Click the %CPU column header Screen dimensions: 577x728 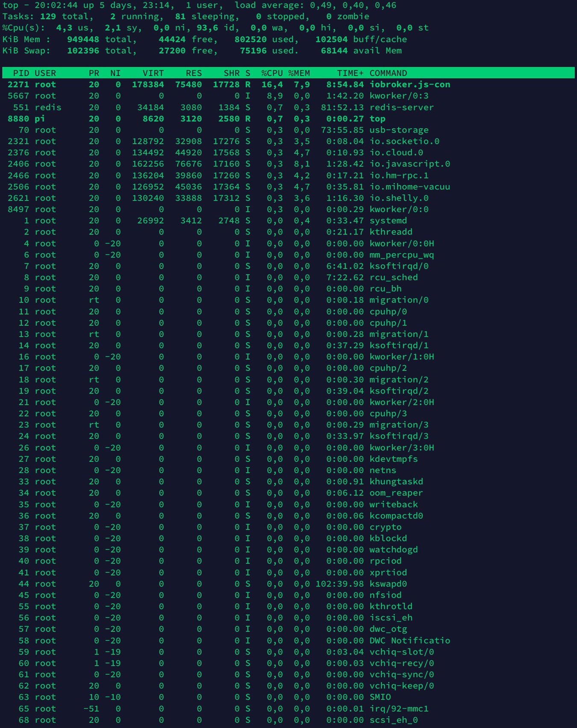point(272,73)
